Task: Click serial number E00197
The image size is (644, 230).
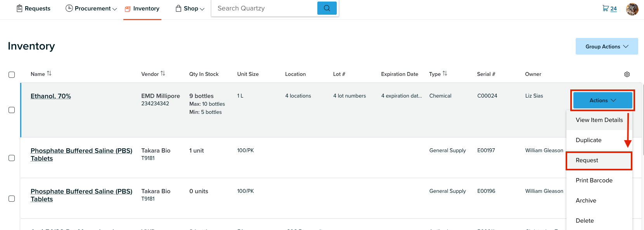Action: pyautogui.click(x=486, y=150)
